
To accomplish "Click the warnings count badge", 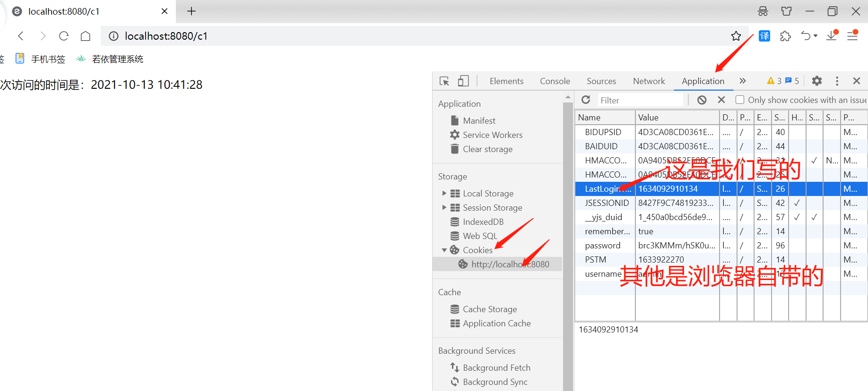I will click(774, 81).
